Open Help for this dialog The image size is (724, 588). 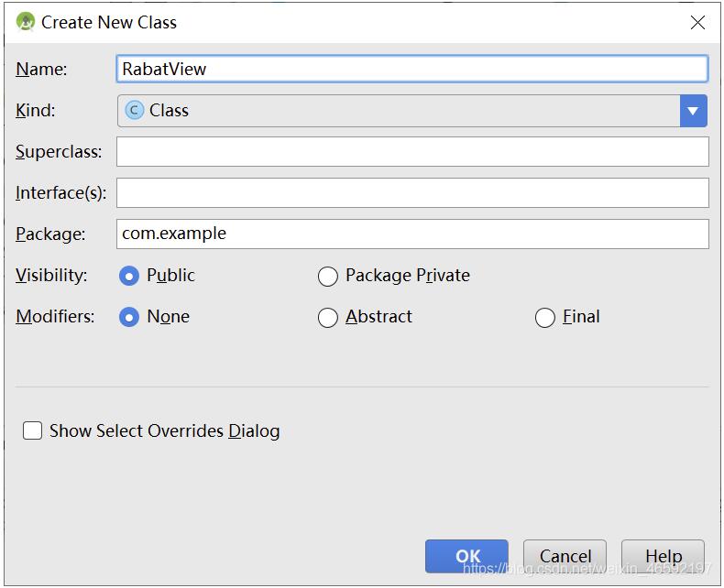[663, 556]
